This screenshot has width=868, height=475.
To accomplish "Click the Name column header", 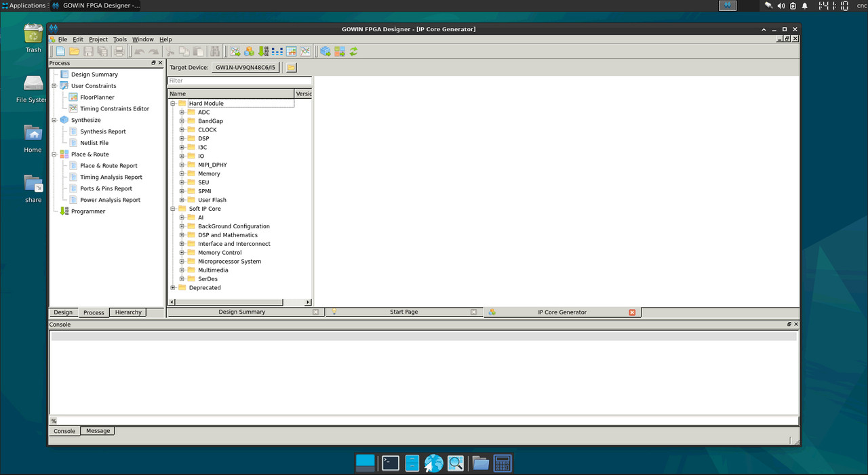I will coord(231,94).
